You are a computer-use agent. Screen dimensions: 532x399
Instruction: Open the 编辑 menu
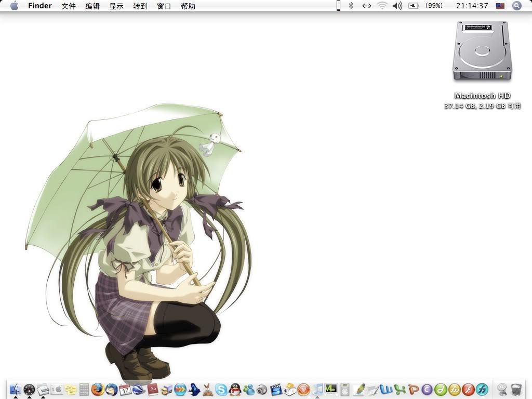[92, 6]
